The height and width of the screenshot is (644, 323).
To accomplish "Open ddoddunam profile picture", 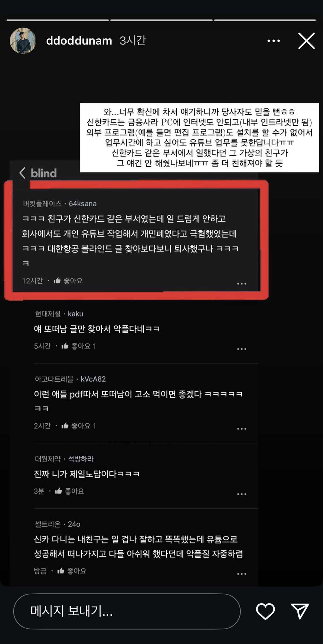I will [23, 41].
